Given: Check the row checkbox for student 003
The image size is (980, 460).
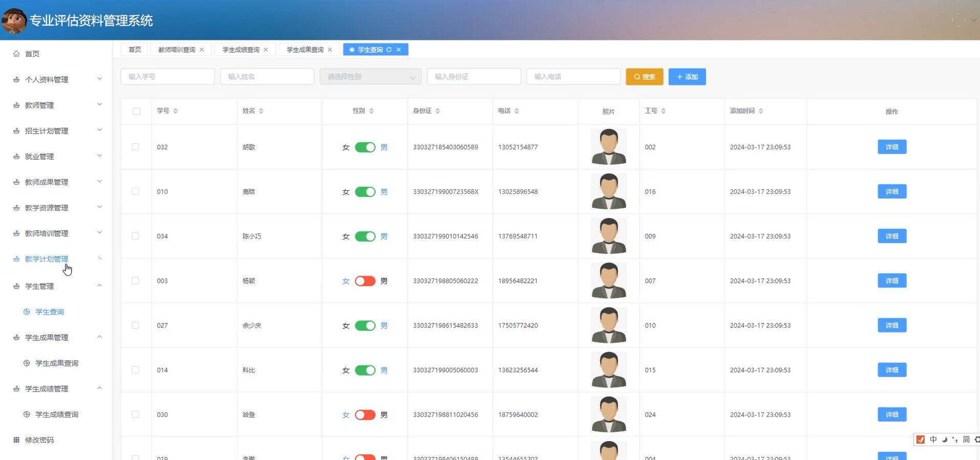Looking at the screenshot, I should tap(136, 280).
